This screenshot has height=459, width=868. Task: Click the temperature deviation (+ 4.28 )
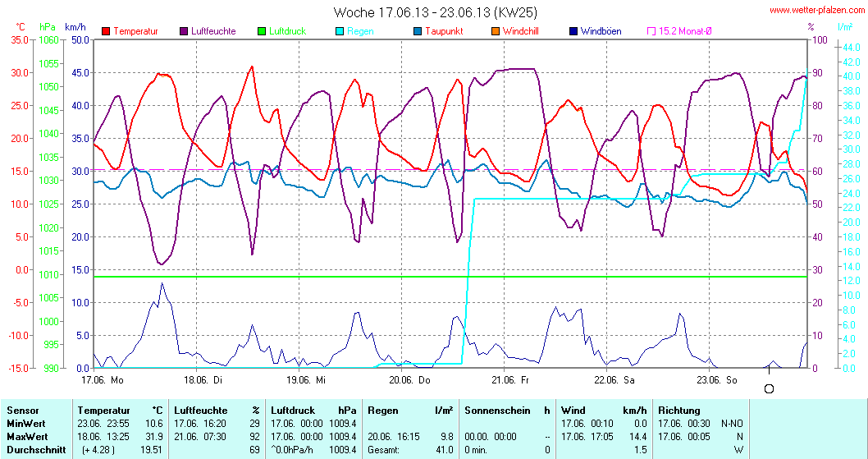(x=98, y=450)
